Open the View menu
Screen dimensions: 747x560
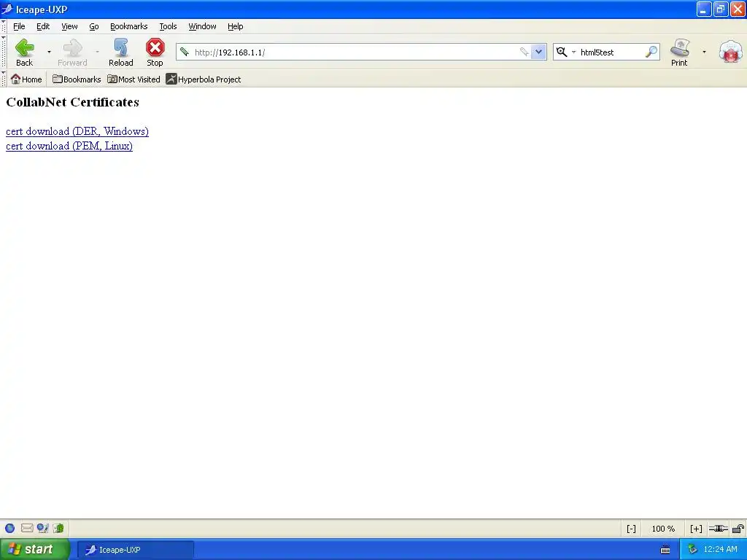tap(69, 26)
